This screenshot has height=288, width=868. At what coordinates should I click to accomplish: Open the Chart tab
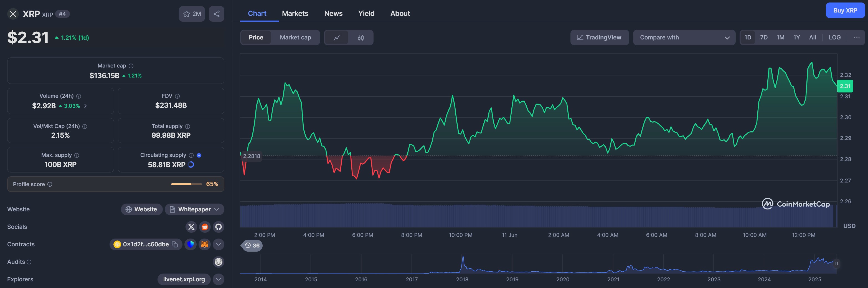(257, 14)
